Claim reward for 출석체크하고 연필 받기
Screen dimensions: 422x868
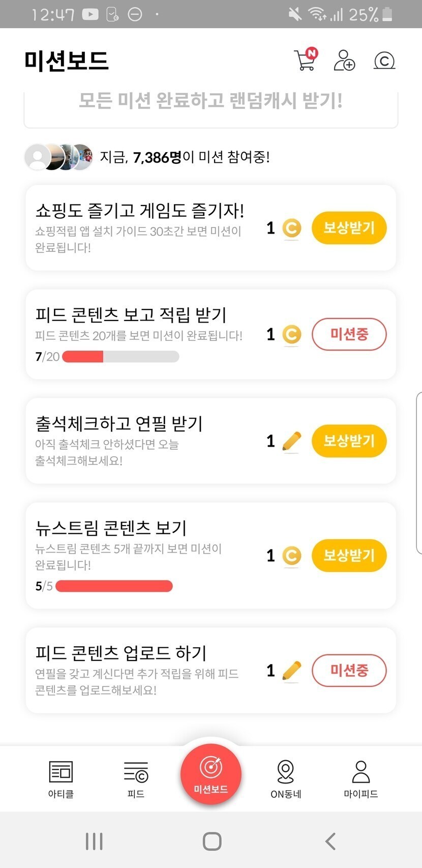(x=349, y=441)
